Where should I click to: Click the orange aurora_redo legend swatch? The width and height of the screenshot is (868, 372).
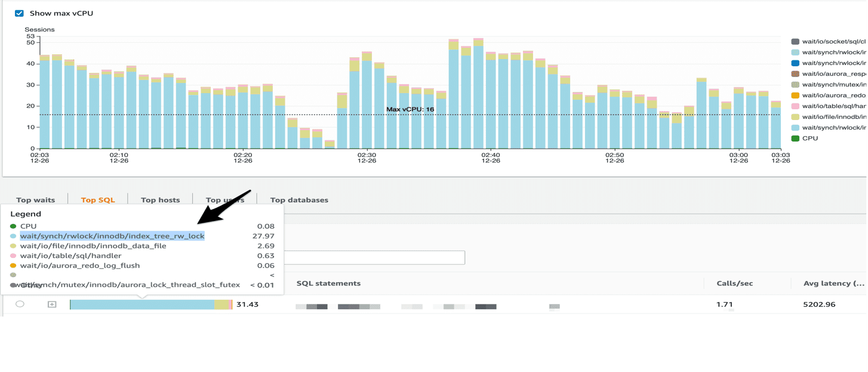[795, 96]
